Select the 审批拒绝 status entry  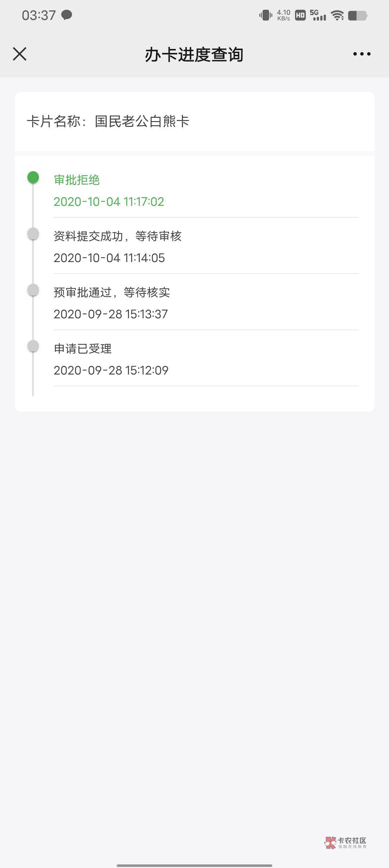tap(77, 180)
